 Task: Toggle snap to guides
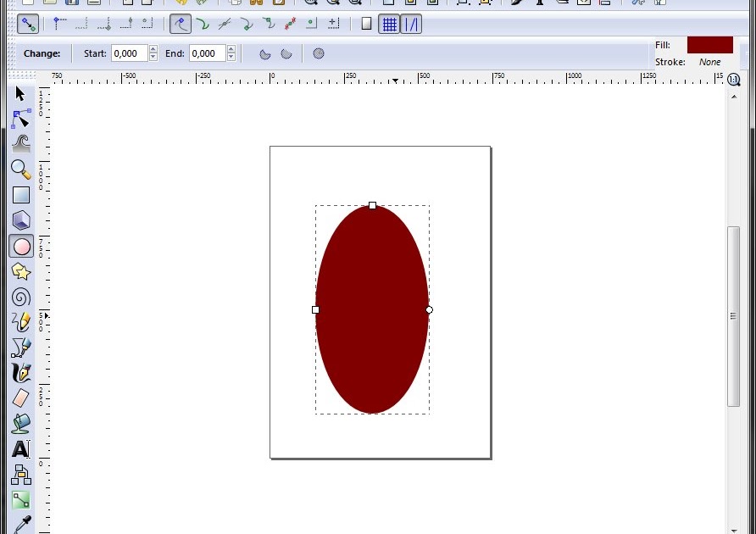coord(411,24)
